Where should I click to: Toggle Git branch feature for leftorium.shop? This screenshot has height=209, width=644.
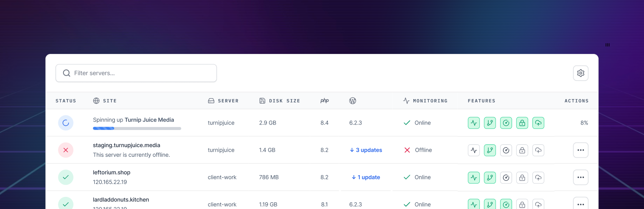pyautogui.click(x=490, y=177)
